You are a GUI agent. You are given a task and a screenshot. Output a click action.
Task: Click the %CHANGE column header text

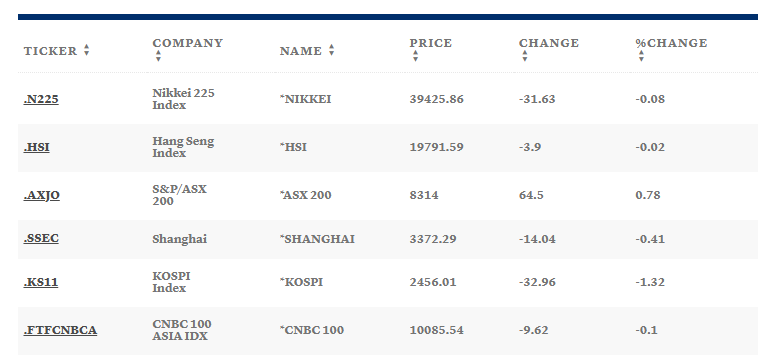click(671, 43)
